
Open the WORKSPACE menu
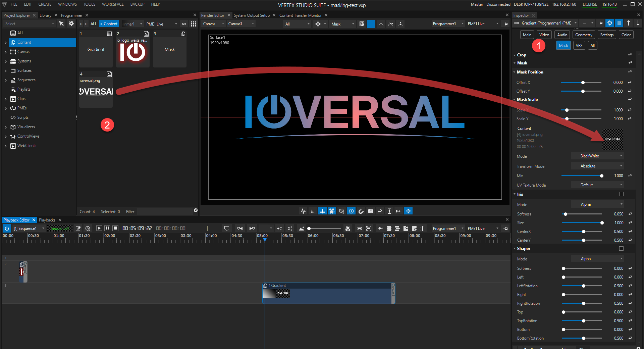pos(113,4)
